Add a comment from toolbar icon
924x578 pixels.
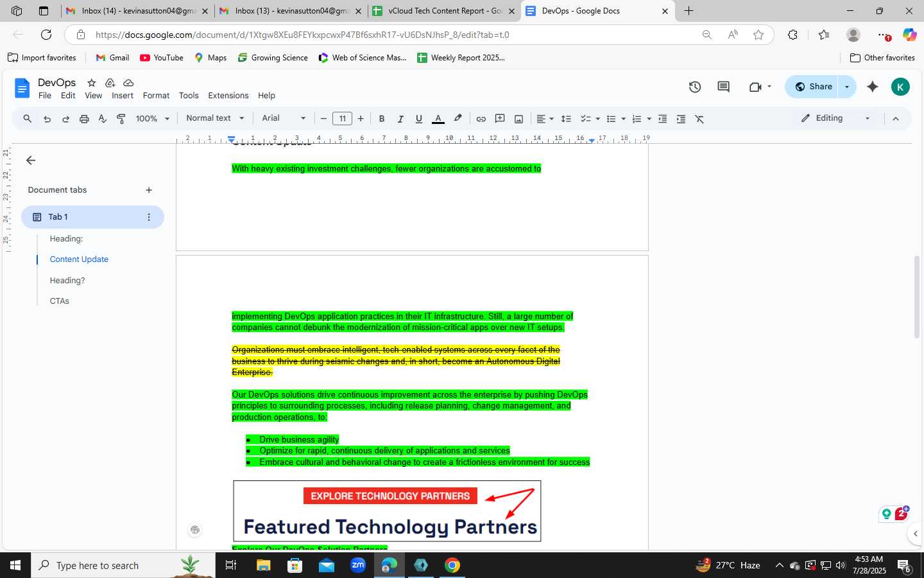[500, 119]
